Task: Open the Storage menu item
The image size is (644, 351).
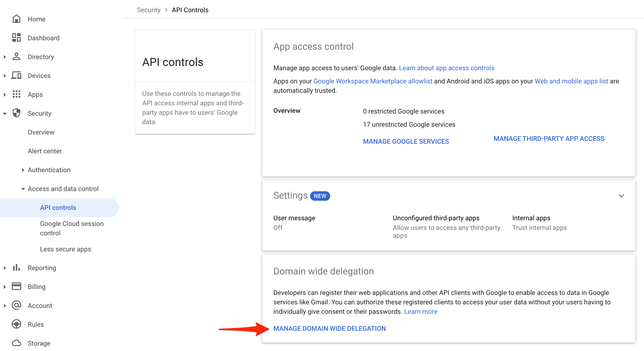Action: coord(39,343)
